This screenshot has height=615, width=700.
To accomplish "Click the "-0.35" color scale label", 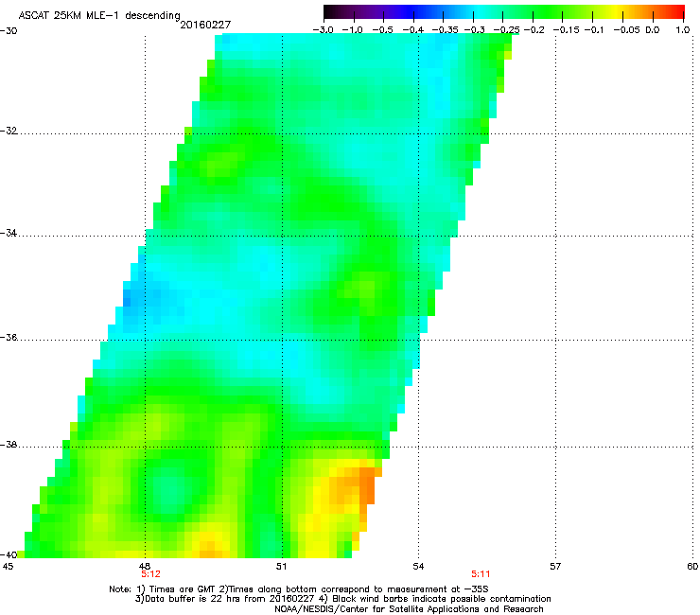I will [446, 30].
